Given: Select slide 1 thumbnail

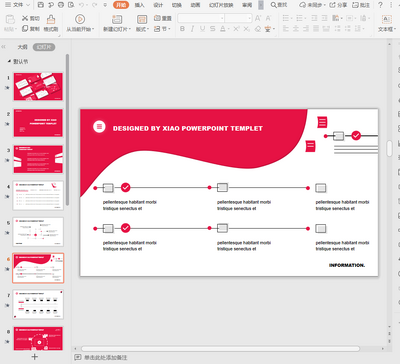Looking at the screenshot, I should (x=38, y=87).
